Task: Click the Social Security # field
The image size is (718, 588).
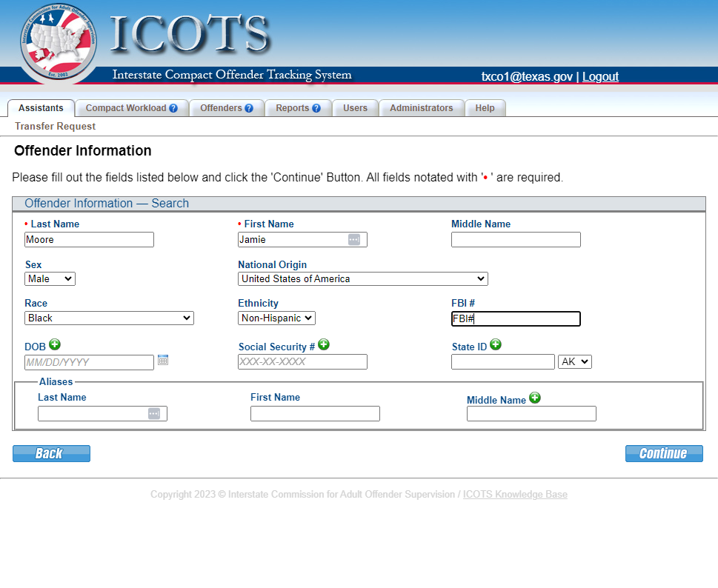Action: point(302,361)
